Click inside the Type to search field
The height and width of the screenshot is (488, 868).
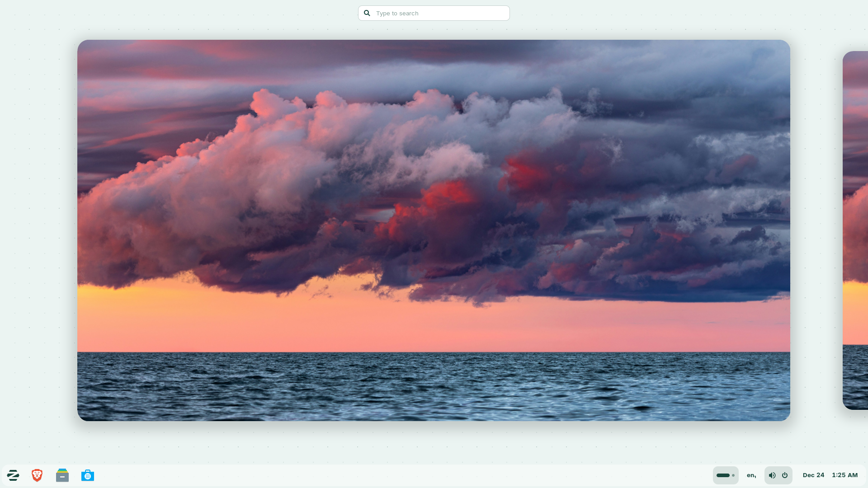point(434,13)
